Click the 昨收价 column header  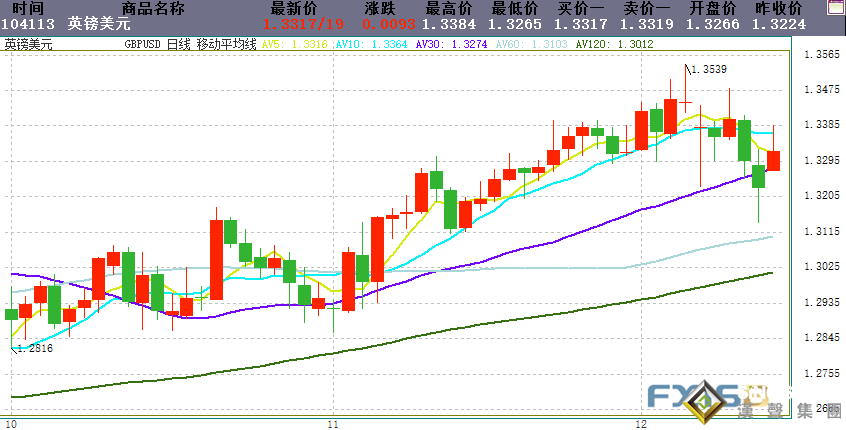(779, 8)
